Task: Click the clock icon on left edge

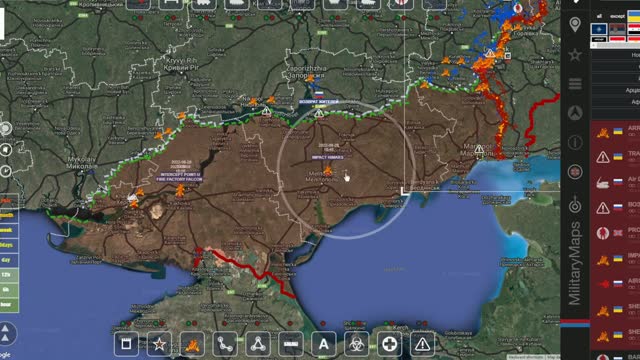Action: (x=5, y=171)
